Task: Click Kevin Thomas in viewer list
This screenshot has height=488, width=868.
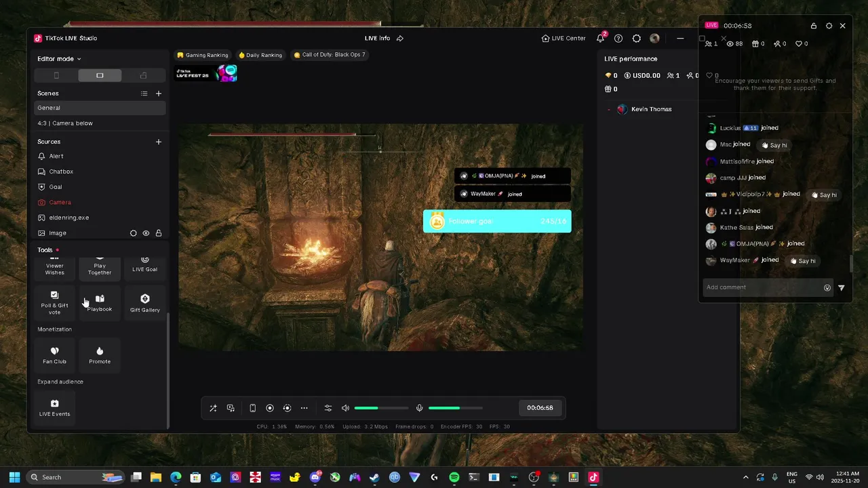Action: (x=651, y=109)
